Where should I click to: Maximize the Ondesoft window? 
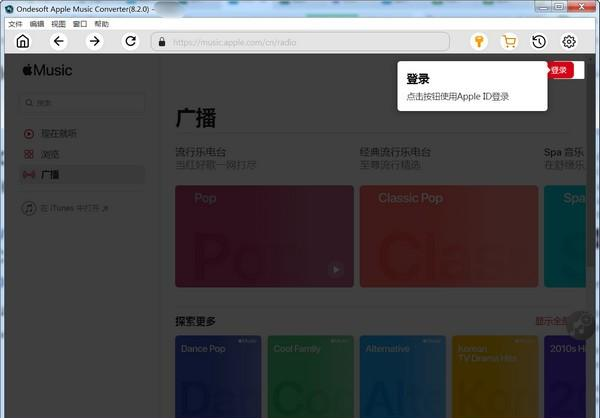tap(559, 6)
